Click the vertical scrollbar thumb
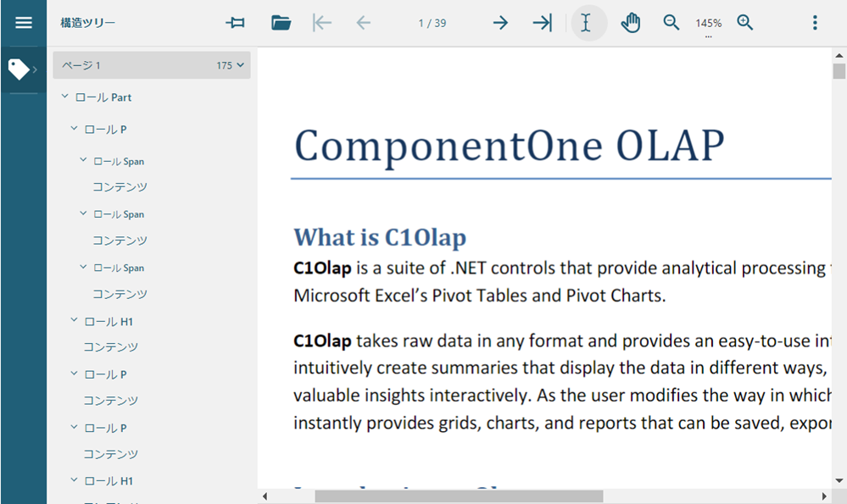The height and width of the screenshot is (504, 847). [839, 71]
